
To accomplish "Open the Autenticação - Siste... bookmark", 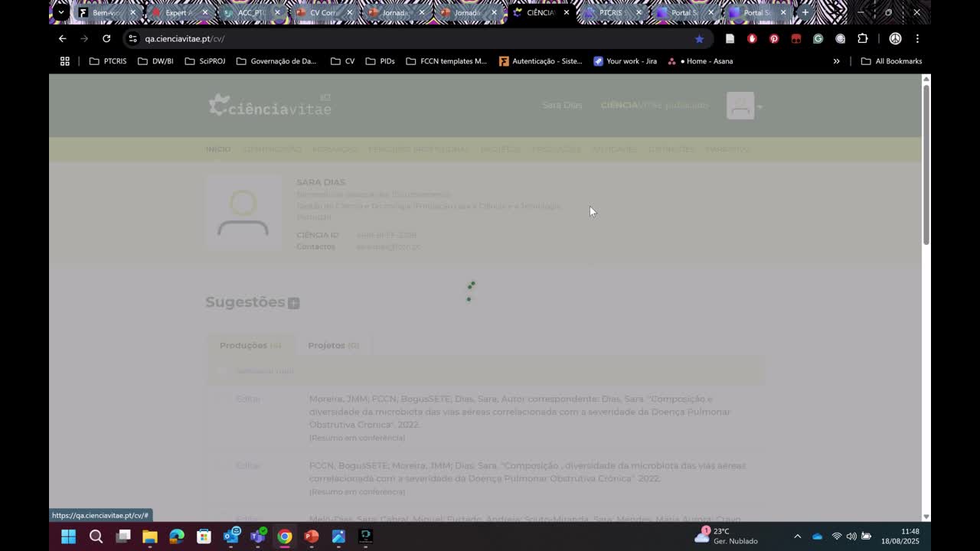I will tap(541, 61).
